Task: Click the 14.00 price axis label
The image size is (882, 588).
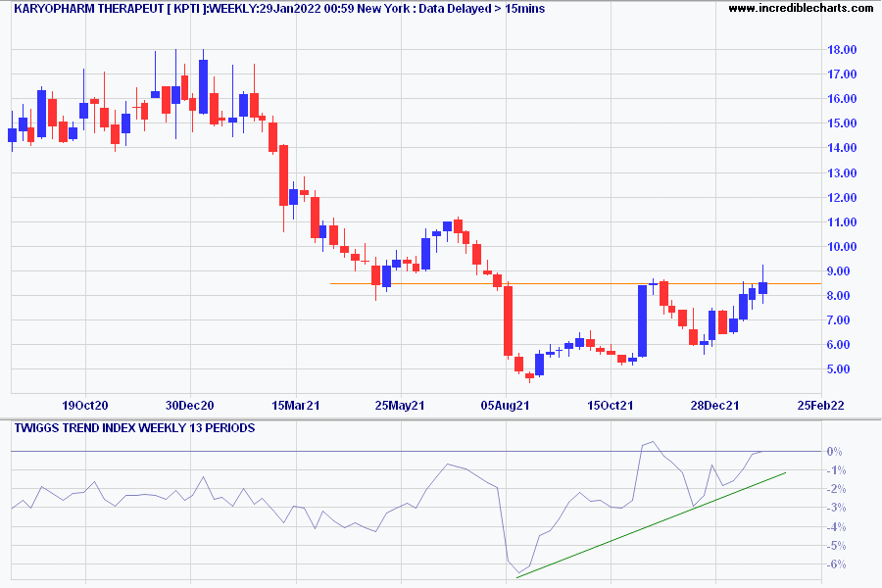Action: pyautogui.click(x=842, y=148)
